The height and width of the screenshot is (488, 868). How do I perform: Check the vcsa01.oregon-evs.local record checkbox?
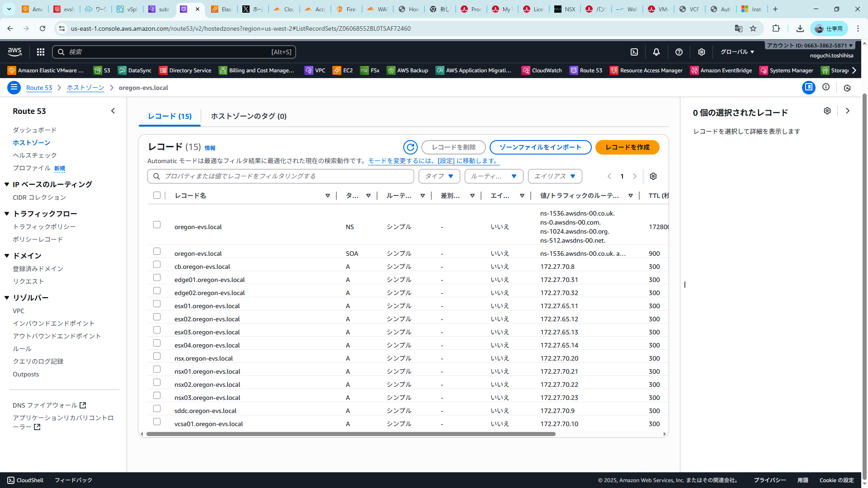(157, 422)
